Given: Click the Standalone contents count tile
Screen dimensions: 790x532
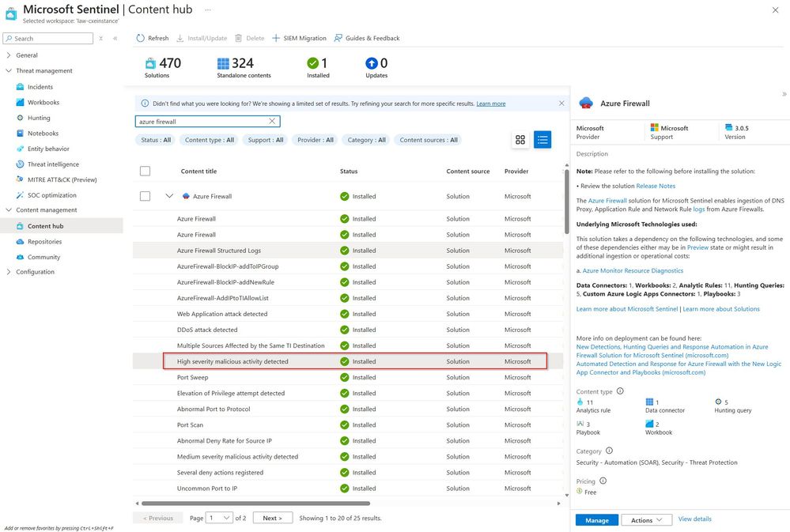Looking at the screenshot, I should pos(244,67).
